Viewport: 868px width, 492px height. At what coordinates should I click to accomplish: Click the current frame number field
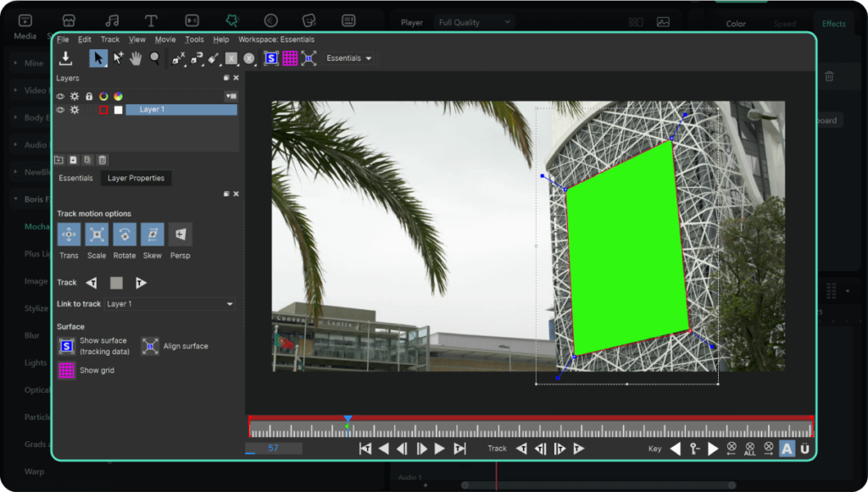(273, 448)
